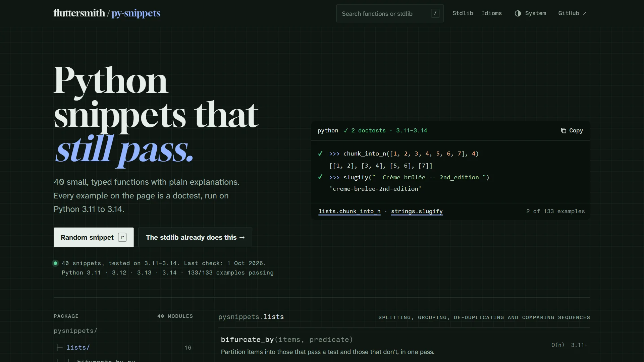
Task: Click the 3.11+ version label
Action: click(579, 345)
